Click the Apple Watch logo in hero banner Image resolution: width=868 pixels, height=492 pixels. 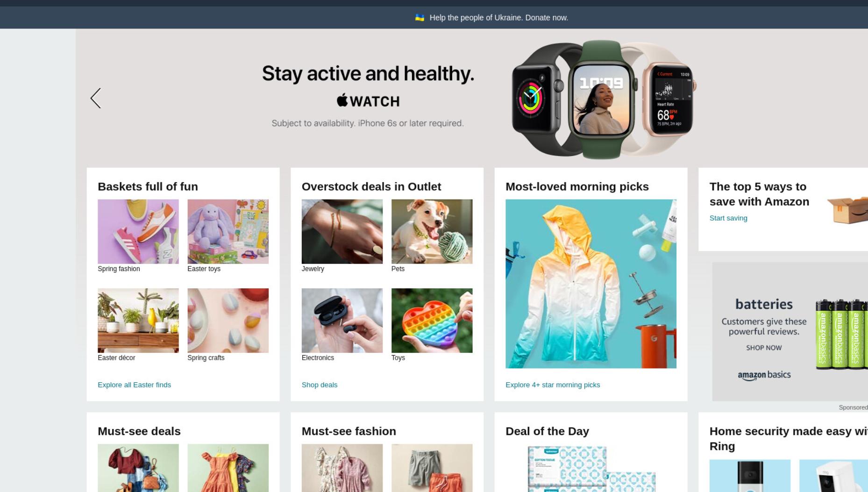pos(368,100)
